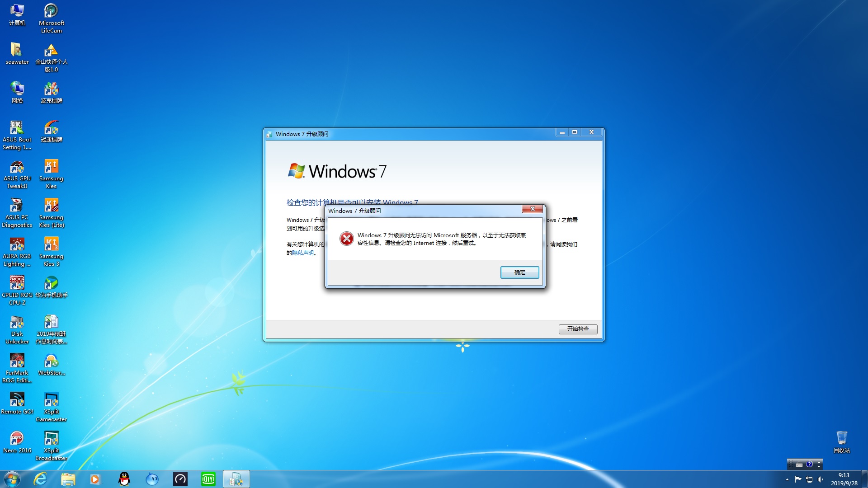Select the FurMark ROG Edition shortcut
The width and height of the screenshot is (868, 488).
coord(17,368)
